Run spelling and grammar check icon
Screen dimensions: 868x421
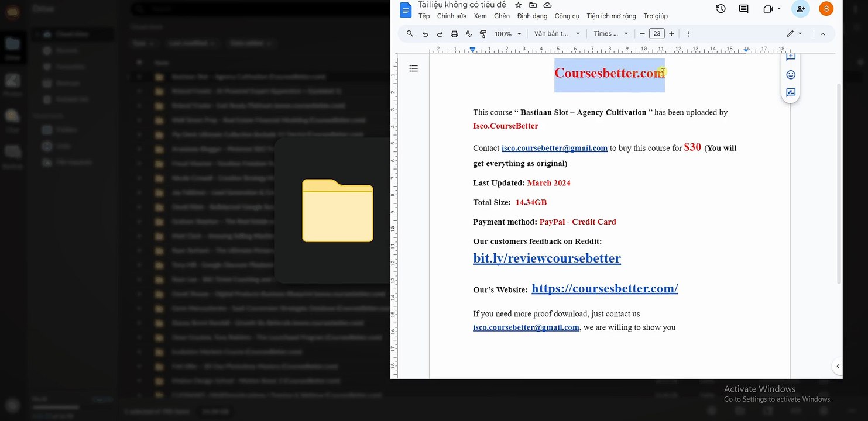(469, 34)
